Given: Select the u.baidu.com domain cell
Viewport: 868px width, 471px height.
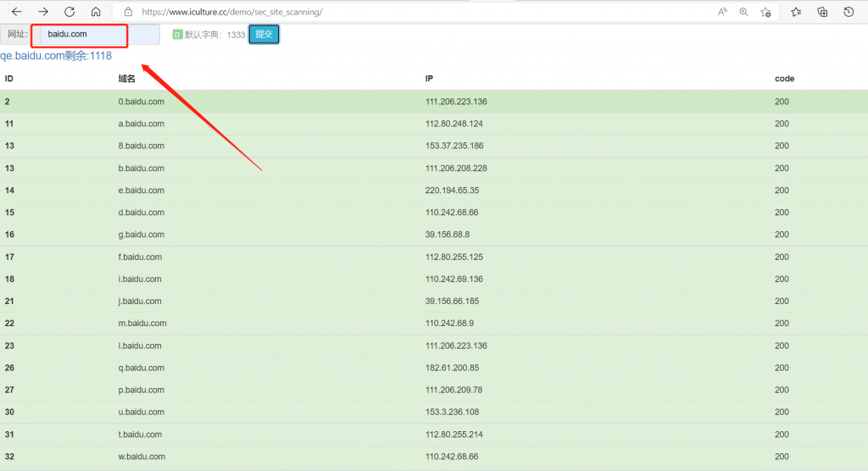Looking at the screenshot, I should (x=142, y=413).
